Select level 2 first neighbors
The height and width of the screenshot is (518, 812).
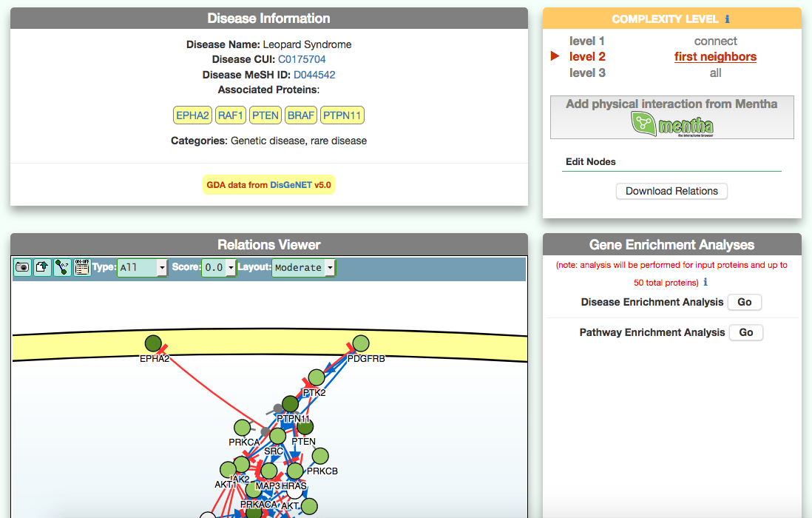(x=715, y=57)
